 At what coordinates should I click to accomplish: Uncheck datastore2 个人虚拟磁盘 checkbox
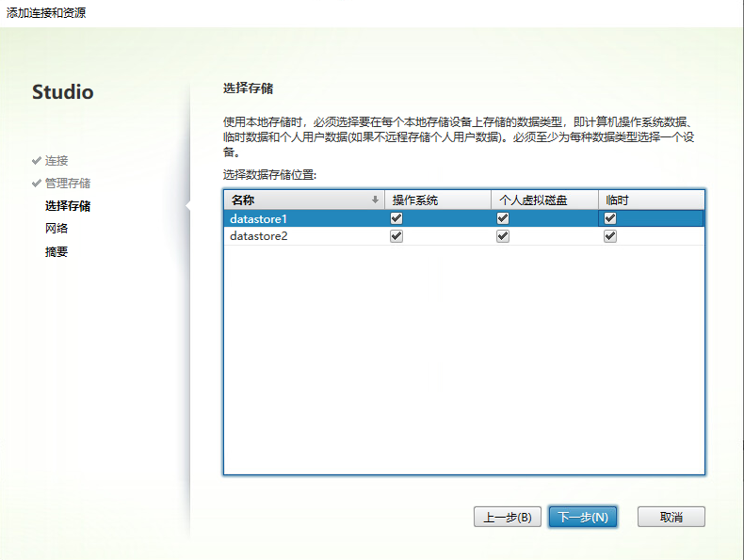(x=503, y=236)
